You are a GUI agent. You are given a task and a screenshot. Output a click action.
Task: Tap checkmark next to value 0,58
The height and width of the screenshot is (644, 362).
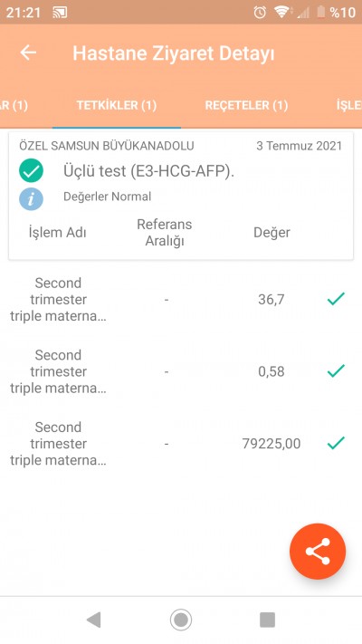336,371
